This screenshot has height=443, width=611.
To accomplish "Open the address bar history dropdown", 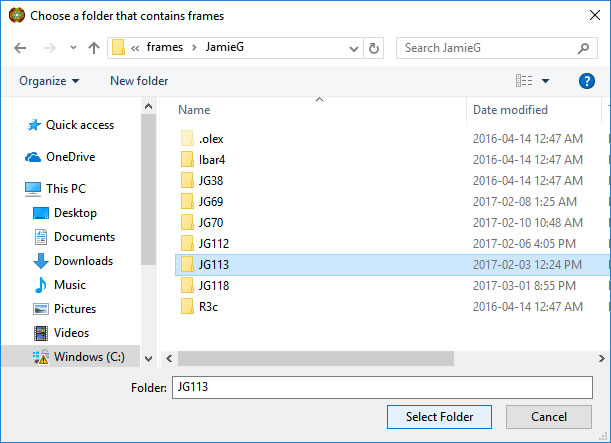I will pos(353,48).
